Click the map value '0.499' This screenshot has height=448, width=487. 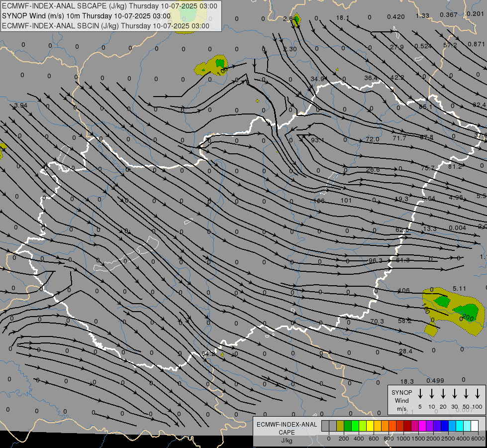click(435, 380)
